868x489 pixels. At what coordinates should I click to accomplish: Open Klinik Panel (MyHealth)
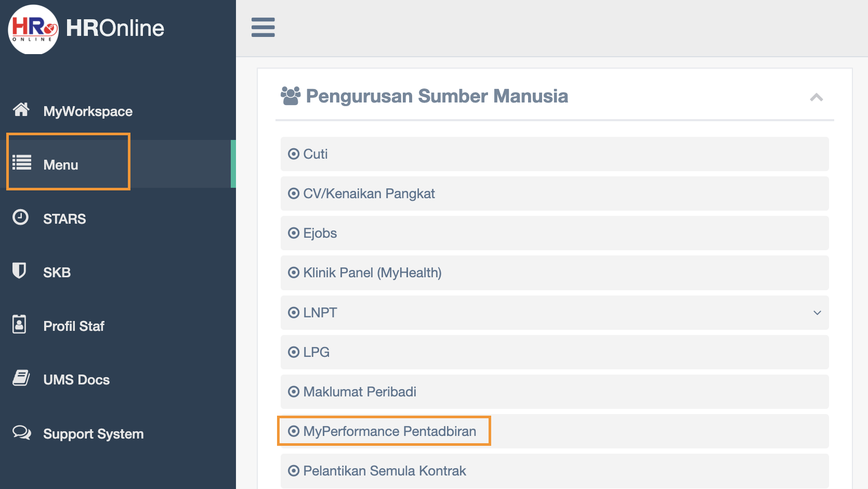[372, 273]
